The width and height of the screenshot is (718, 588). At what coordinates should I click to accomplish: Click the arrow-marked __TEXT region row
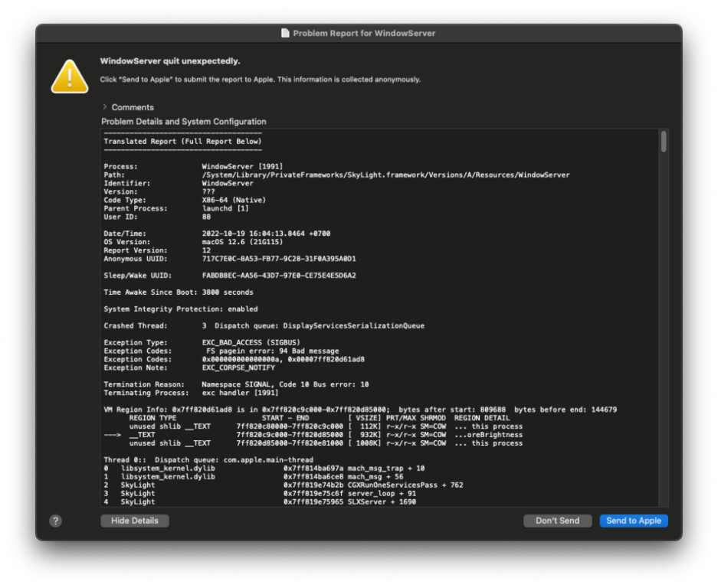pyautogui.click(x=313, y=435)
